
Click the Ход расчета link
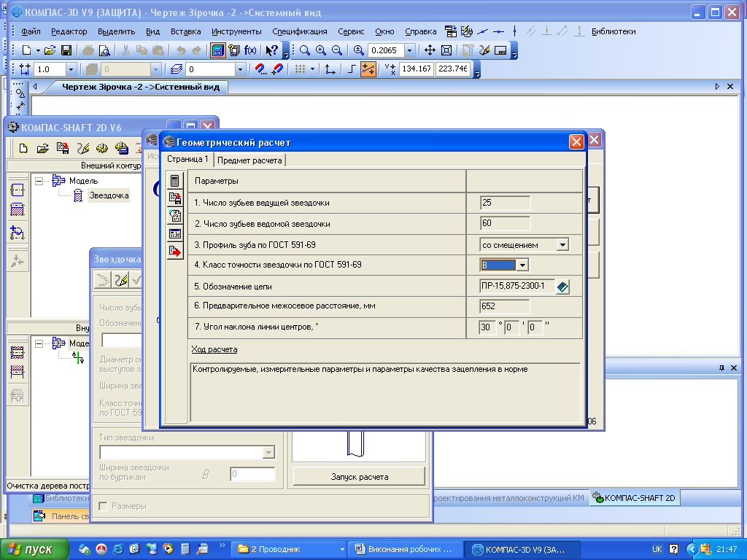(214, 349)
